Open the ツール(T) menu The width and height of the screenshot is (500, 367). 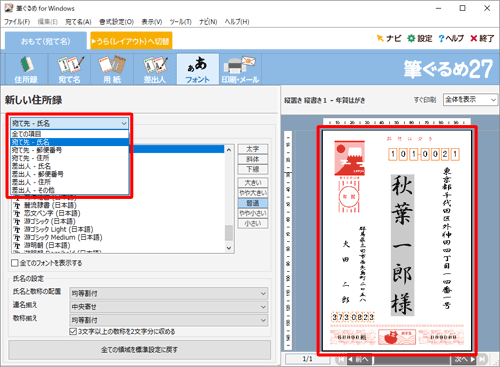point(180,22)
